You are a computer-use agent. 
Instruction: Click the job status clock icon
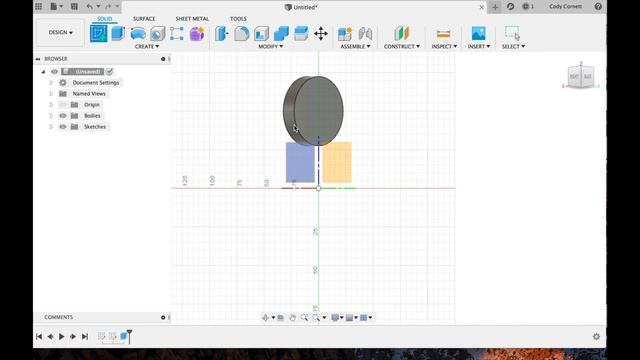click(x=526, y=7)
